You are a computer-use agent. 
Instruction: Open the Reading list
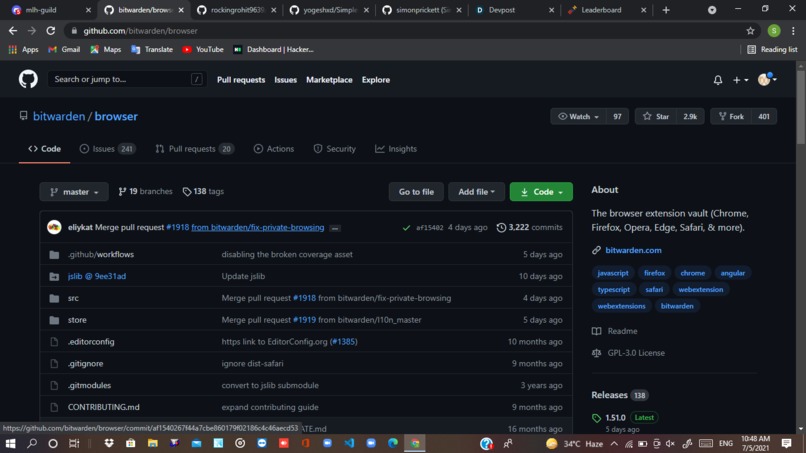(772, 49)
